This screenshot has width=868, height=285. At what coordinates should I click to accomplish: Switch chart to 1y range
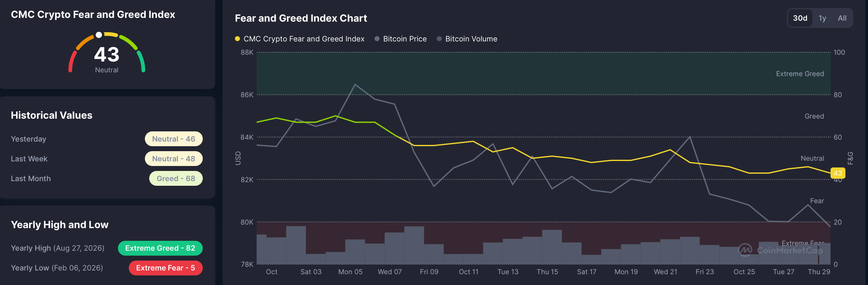[822, 18]
